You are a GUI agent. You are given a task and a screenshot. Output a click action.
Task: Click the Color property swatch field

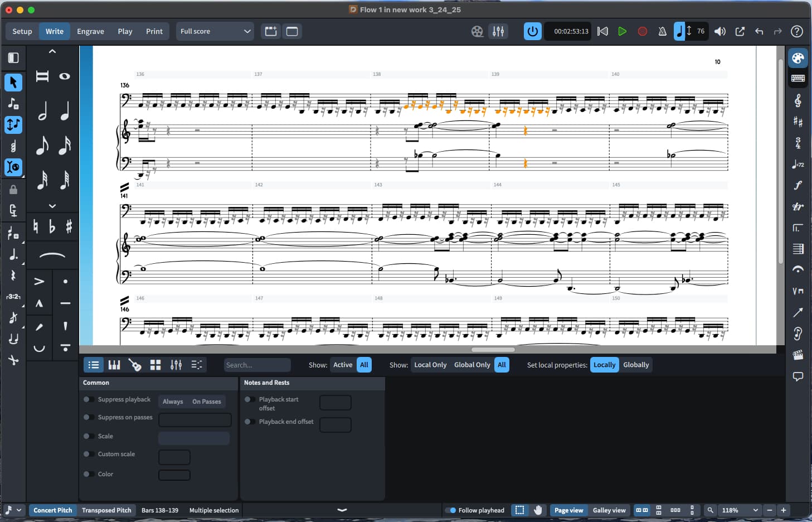(x=174, y=475)
